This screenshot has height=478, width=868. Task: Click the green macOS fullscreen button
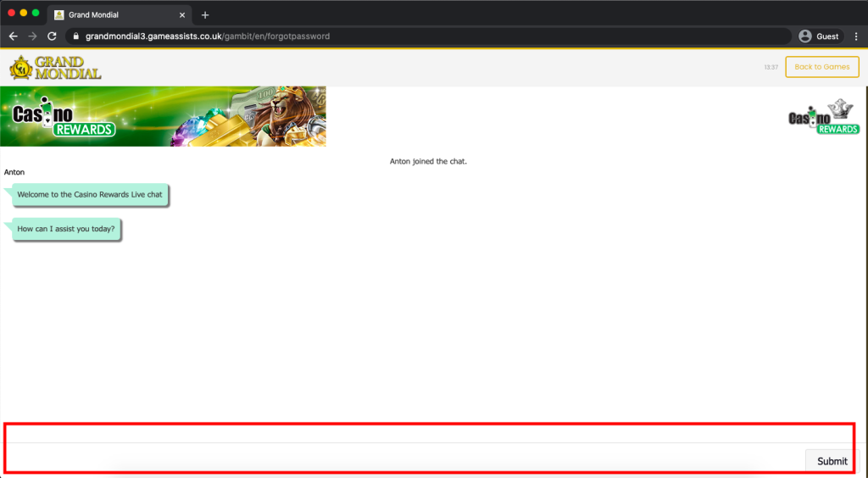coord(36,13)
